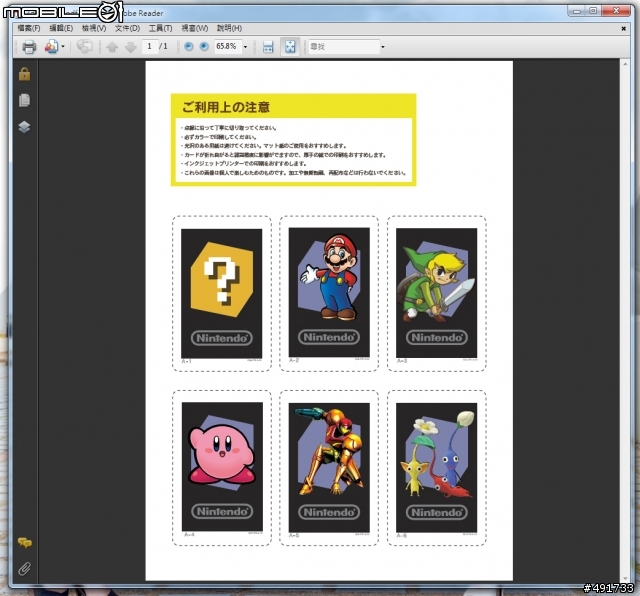Click the zoom out button

188,47
